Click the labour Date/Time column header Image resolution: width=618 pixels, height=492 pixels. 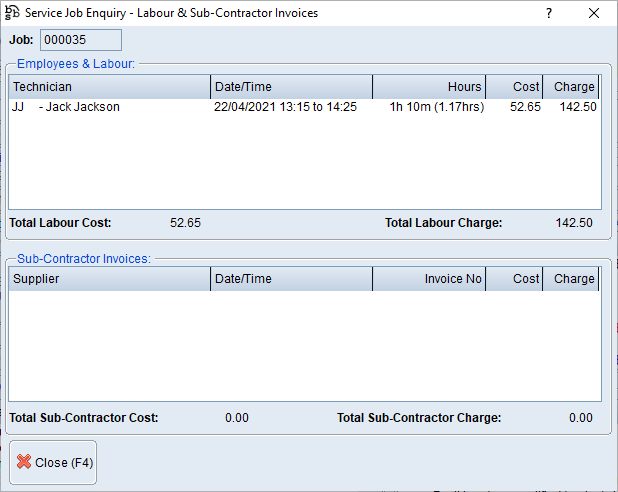[x=291, y=87]
